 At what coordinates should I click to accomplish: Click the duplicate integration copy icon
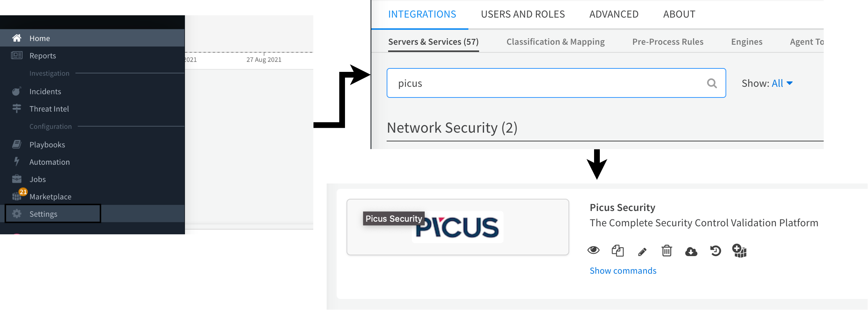pyautogui.click(x=618, y=251)
